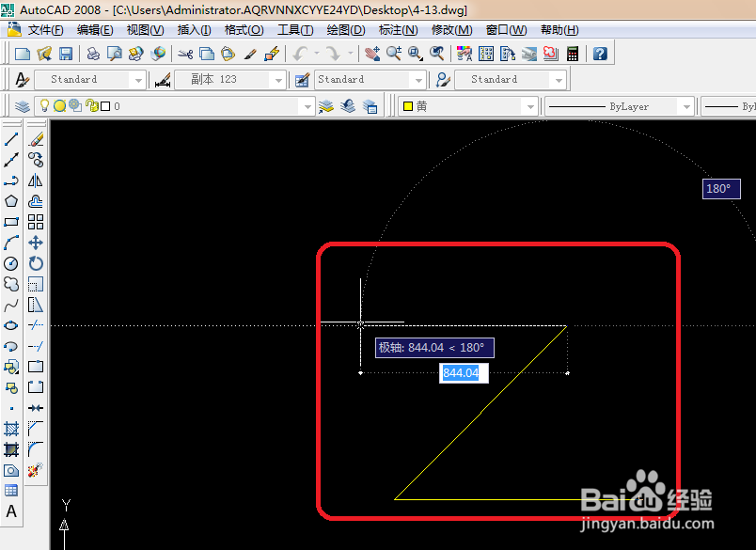Viewport: 756px width, 550px height.
Task: Toggle layer 0 viewport freeze icon
Action: click(x=75, y=105)
